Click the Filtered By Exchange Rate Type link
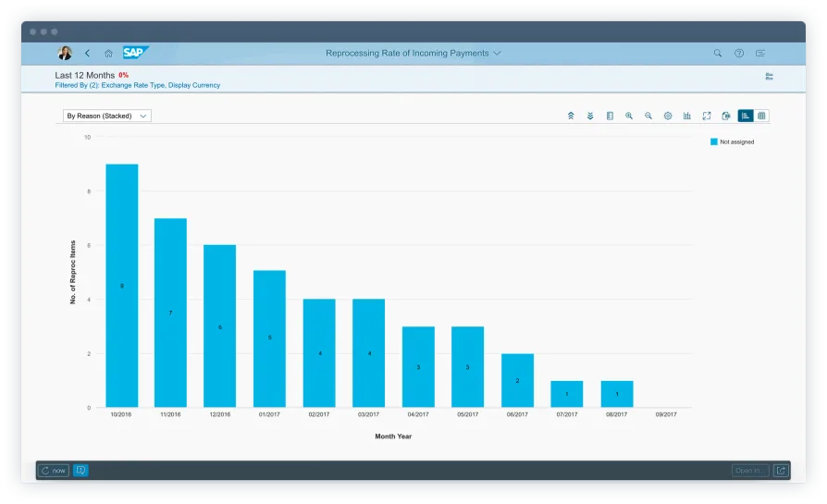827x504 pixels. point(138,85)
